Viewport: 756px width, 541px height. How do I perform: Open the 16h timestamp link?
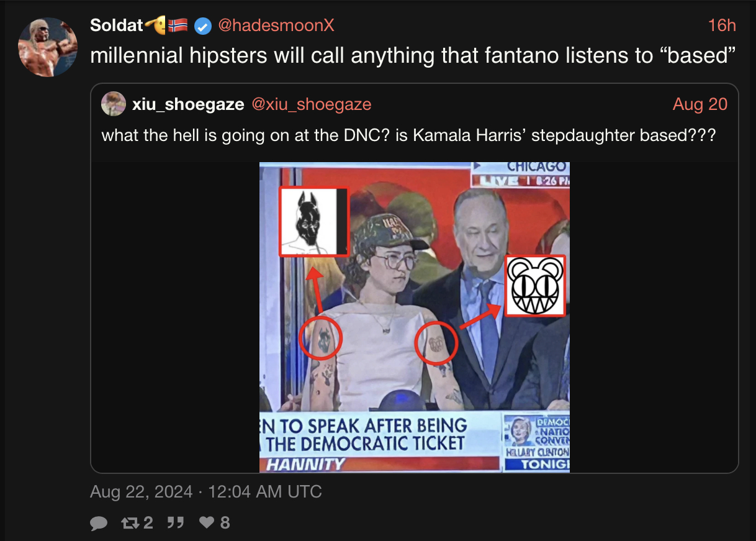tap(722, 25)
